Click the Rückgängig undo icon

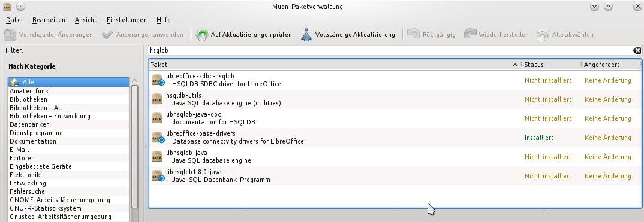(413, 34)
